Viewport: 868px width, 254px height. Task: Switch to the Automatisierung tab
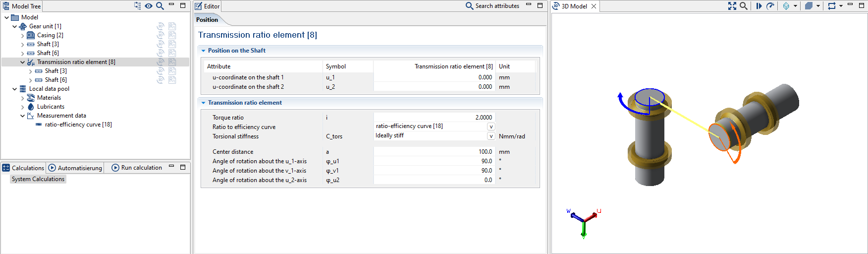tap(75, 168)
